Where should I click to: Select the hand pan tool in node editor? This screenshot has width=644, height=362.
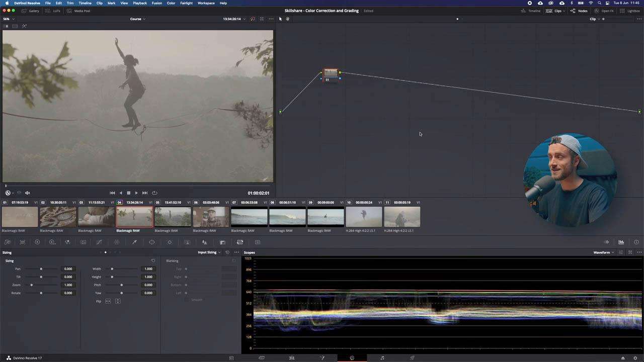[287, 19]
